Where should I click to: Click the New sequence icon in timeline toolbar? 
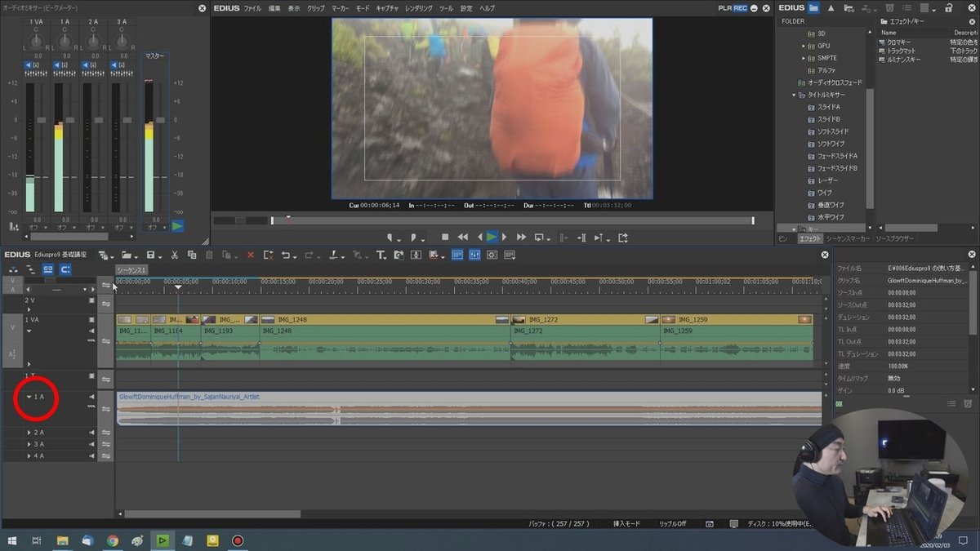coord(102,256)
